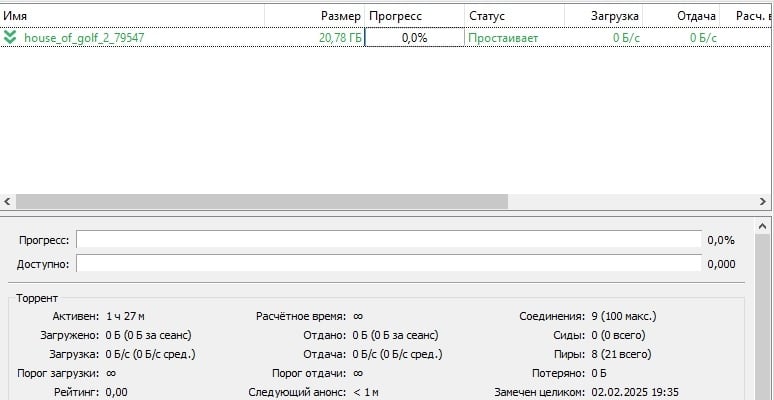Click the Активен value 1 ч 27 м
774x400 pixels.
tap(125, 316)
